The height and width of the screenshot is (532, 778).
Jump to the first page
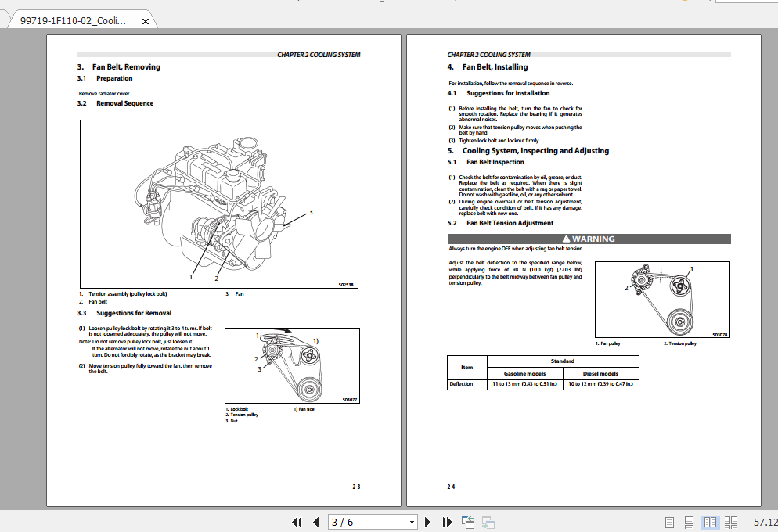[x=295, y=522]
